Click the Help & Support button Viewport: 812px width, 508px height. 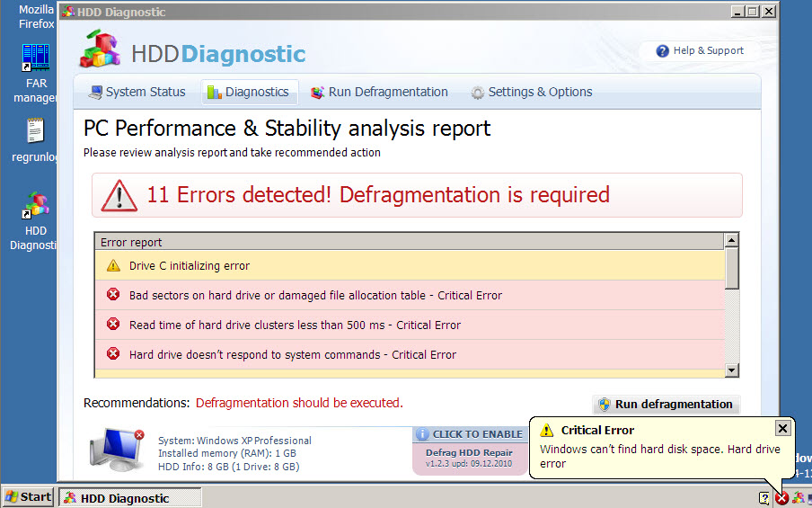(699, 50)
